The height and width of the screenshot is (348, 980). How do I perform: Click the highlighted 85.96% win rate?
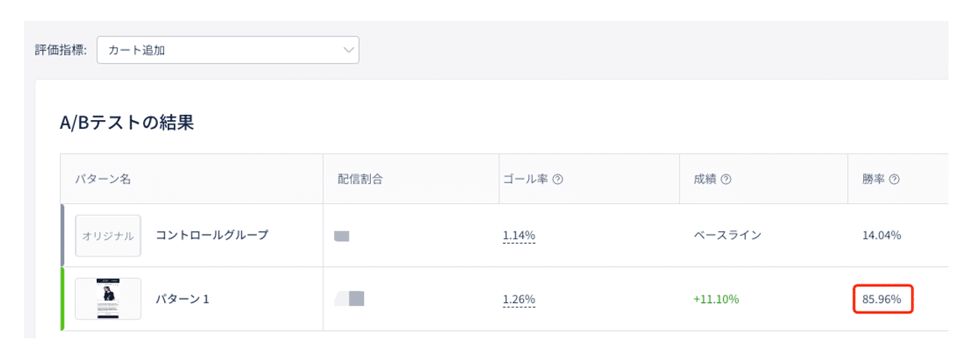pos(881,299)
